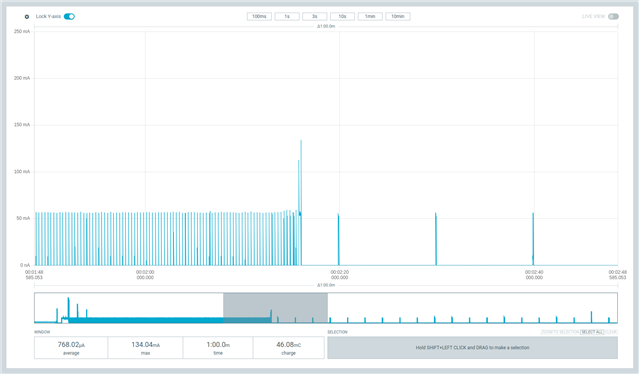Click the 134.04 mA max value
639x374 pixels.
(x=145, y=345)
